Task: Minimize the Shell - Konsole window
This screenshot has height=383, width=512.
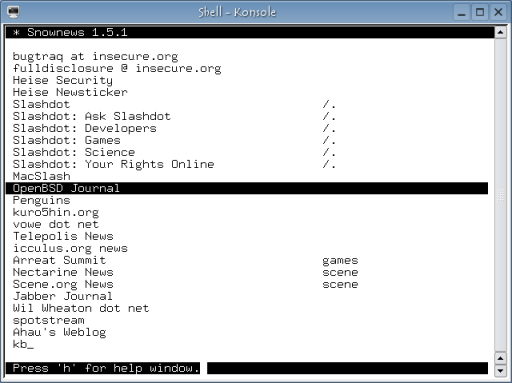Action: coord(462,12)
